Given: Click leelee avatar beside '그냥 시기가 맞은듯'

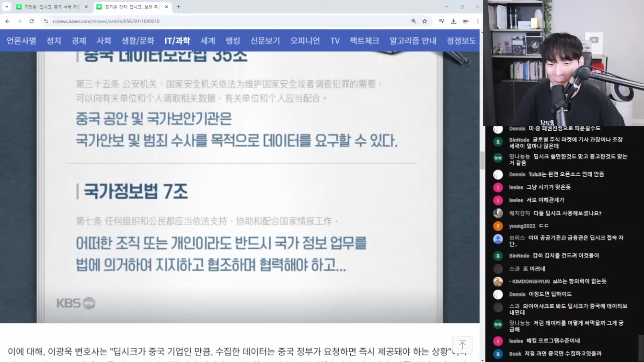Looking at the screenshot, I should 498,187.
